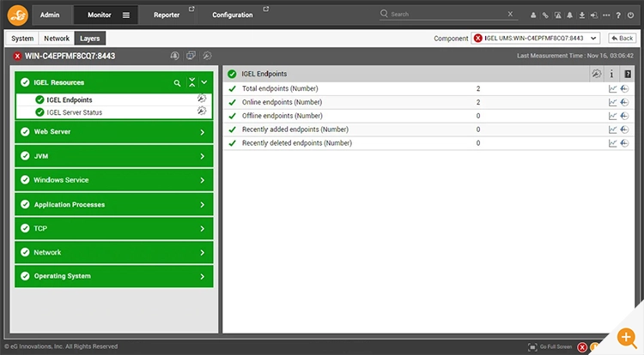The image size is (644, 355).
Task: Search within IGEL Resources layer
Action: click(177, 83)
